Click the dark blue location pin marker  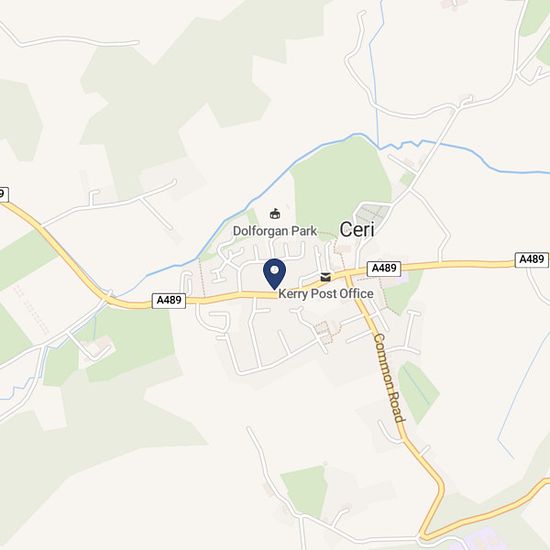(274, 274)
